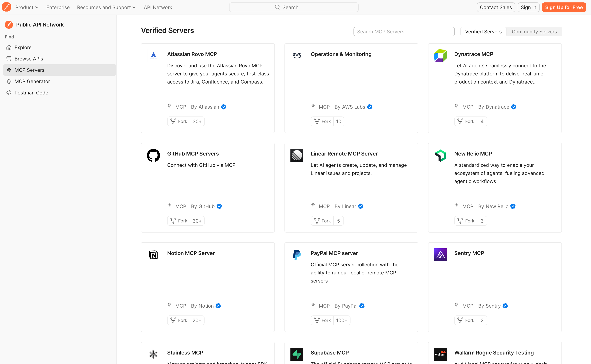
Task: Click the By Dynatrace publisher text
Action: coord(493,107)
